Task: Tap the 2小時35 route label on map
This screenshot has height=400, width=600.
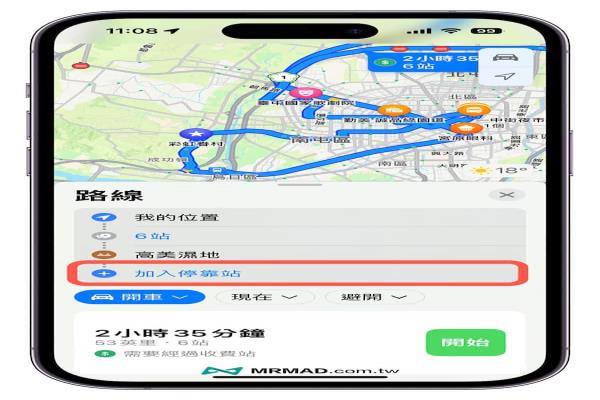Action: coord(424,62)
